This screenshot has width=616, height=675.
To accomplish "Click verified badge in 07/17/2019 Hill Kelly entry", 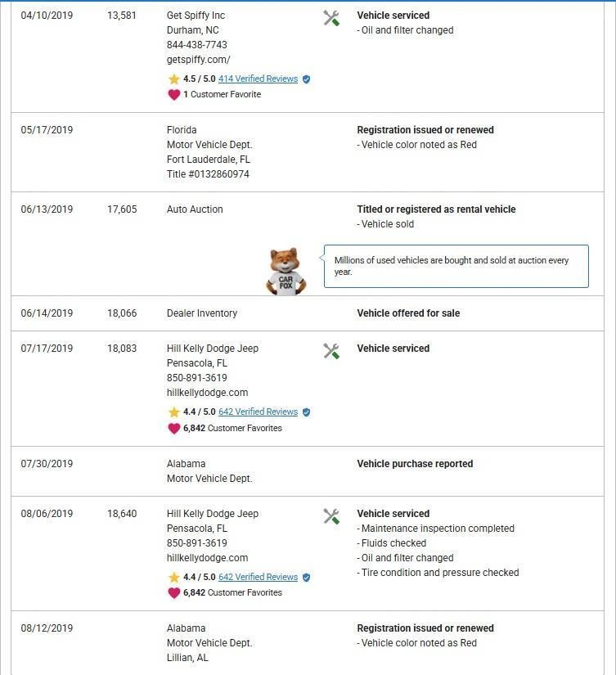I will coord(306,412).
